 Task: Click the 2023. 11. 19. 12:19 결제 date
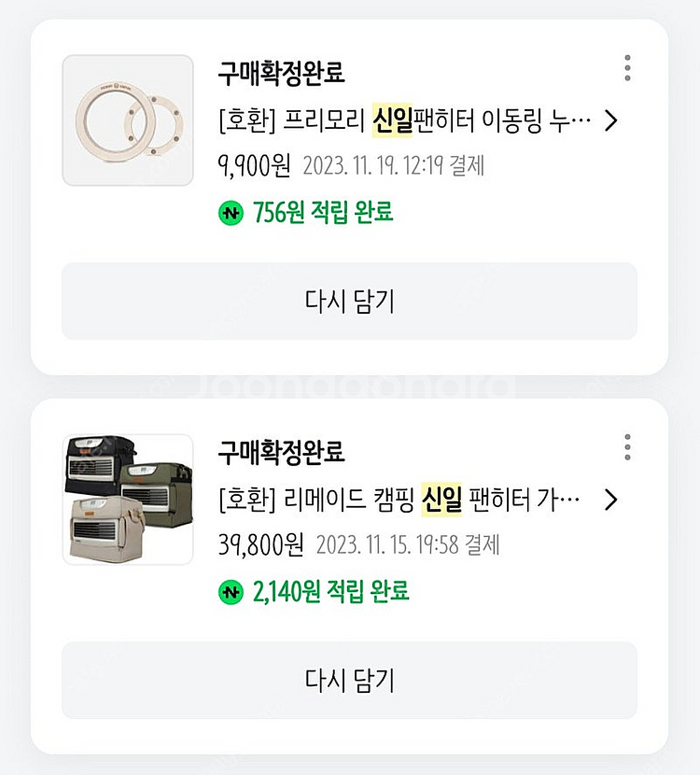coord(393,166)
